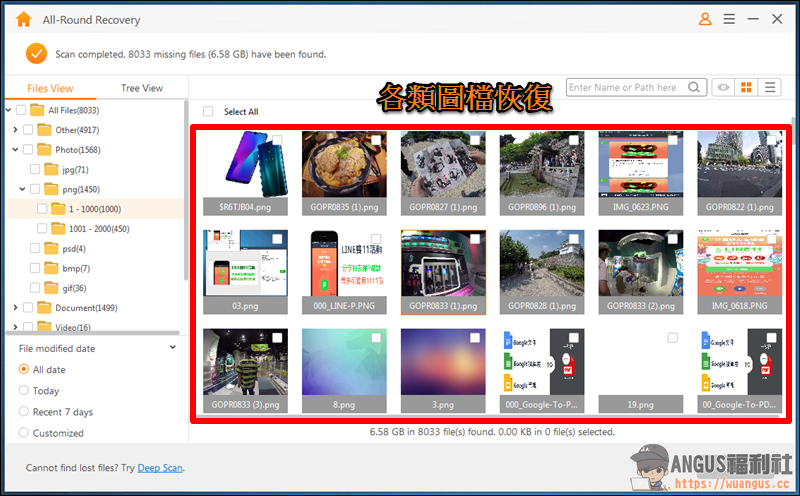The width and height of the screenshot is (800, 496).
Task: Switch to the Tree View tab
Action: [142, 88]
